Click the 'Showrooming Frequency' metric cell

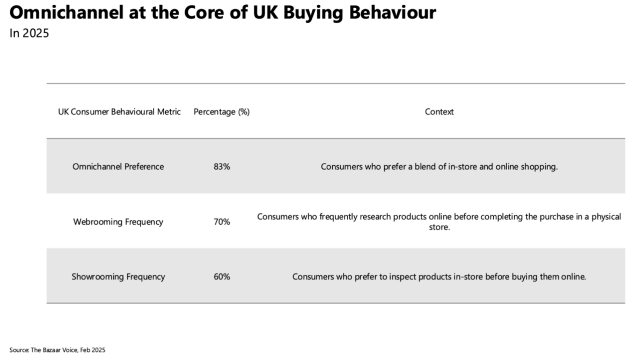tap(118, 277)
